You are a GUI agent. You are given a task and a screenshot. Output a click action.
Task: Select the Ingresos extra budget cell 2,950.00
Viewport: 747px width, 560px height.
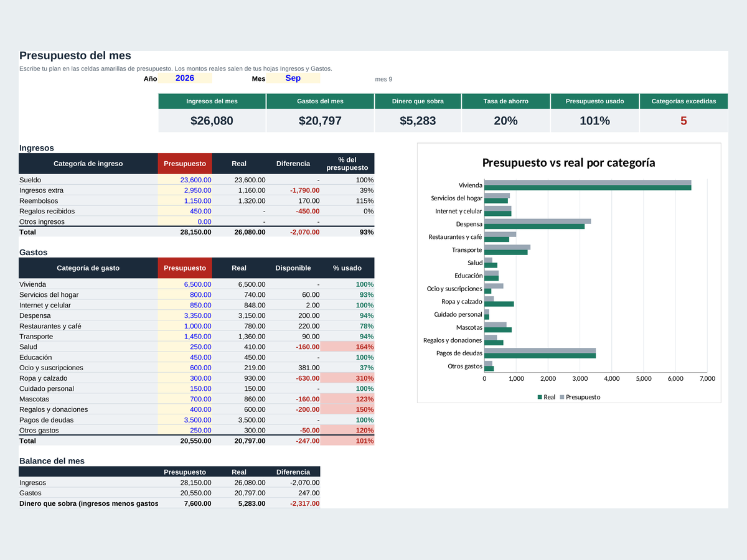(x=185, y=190)
